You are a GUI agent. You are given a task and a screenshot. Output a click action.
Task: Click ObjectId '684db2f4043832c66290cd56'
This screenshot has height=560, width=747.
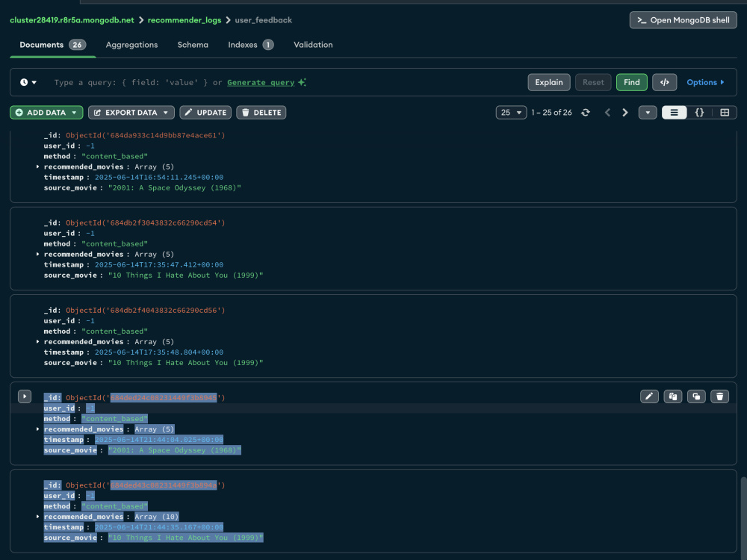click(146, 311)
